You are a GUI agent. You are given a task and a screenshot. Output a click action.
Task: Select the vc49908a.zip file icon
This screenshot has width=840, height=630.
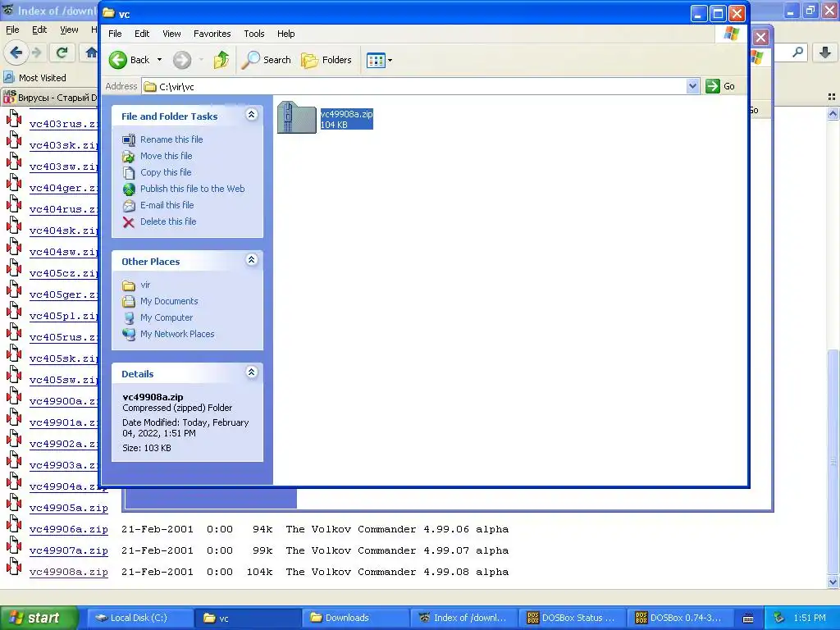(296, 117)
